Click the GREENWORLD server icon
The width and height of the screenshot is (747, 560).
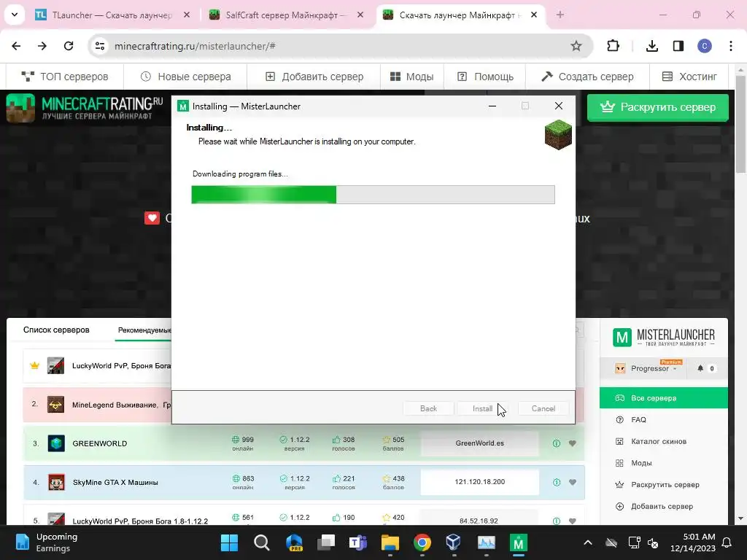(56, 443)
